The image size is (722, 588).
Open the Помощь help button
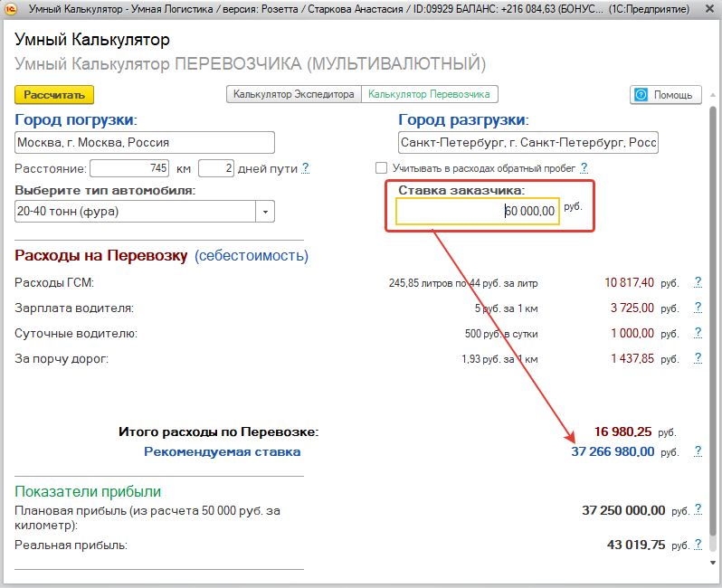[665, 95]
